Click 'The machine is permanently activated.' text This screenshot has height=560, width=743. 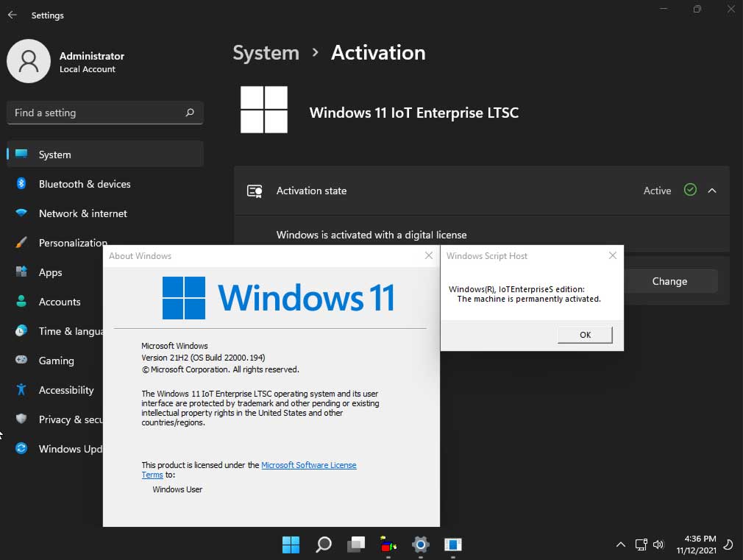pos(529,300)
